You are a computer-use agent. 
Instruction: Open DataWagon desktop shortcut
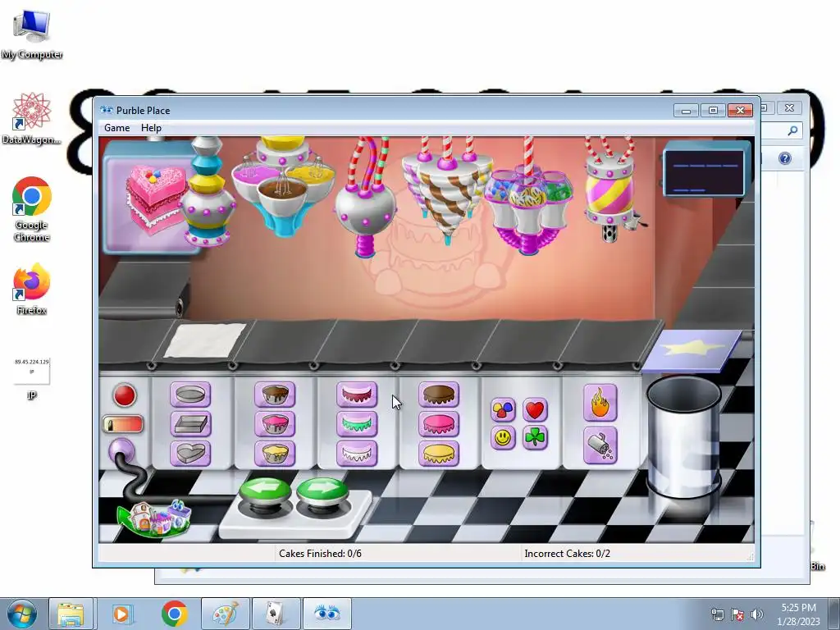point(32,118)
